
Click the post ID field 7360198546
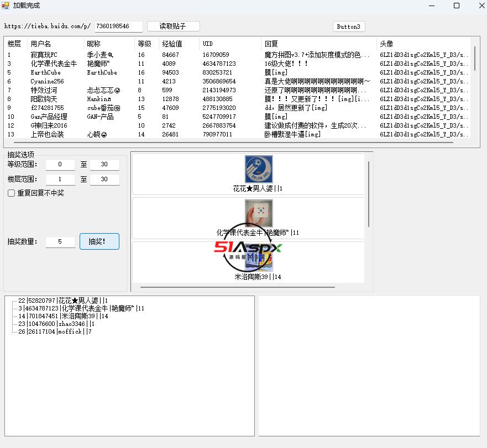[x=118, y=27]
